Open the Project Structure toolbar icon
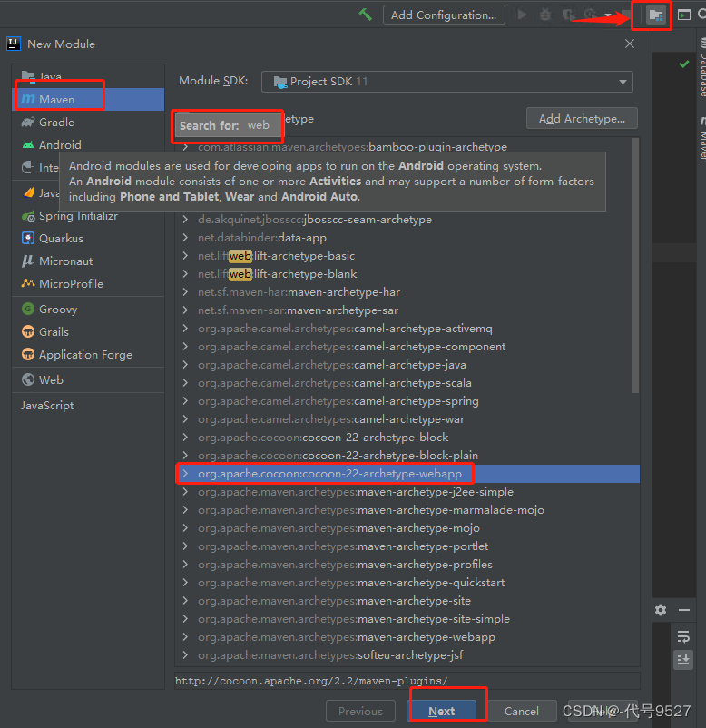 (x=655, y=15)
